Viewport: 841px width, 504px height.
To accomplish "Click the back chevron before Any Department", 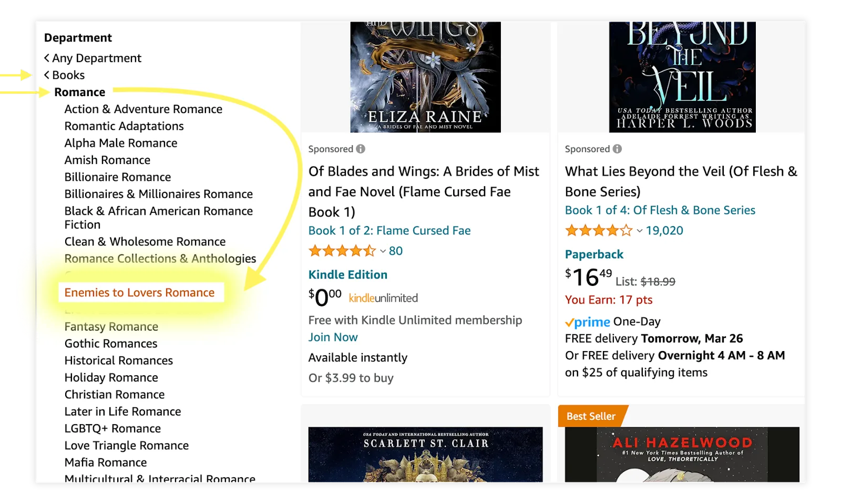I will (x=47, y=58).
